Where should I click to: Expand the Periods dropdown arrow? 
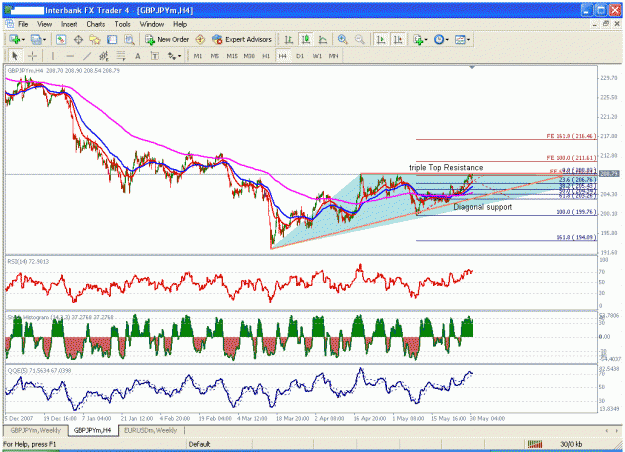447,39
